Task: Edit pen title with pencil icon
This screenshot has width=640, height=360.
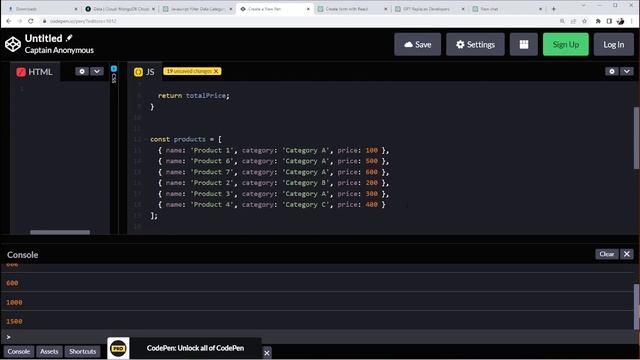Action: [69, 38]
